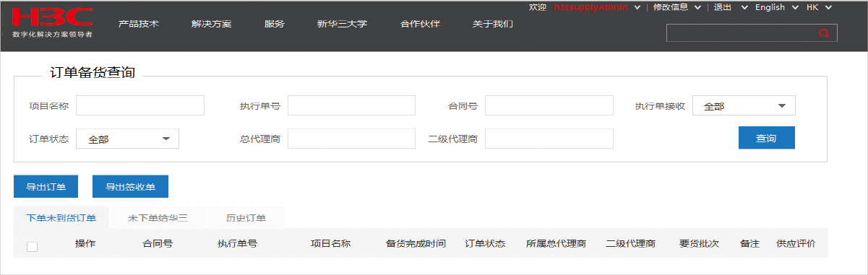Open 产品技术 menu

(138, 24)
